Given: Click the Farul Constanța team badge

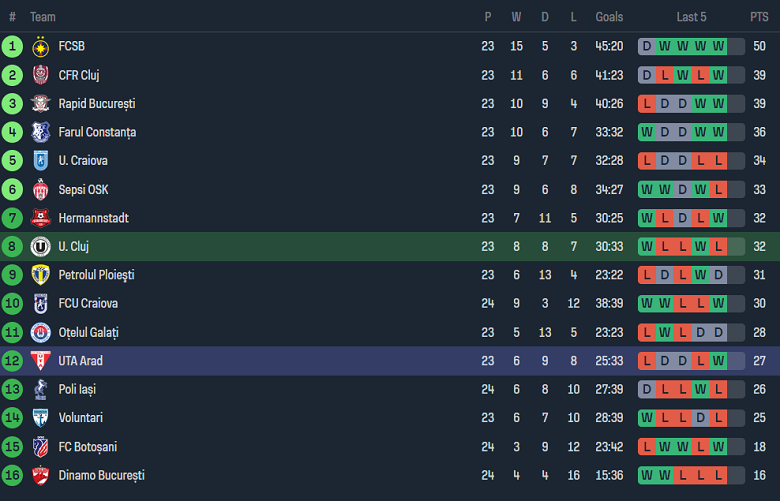Looking at the screenshot, I should click(41, 132).
